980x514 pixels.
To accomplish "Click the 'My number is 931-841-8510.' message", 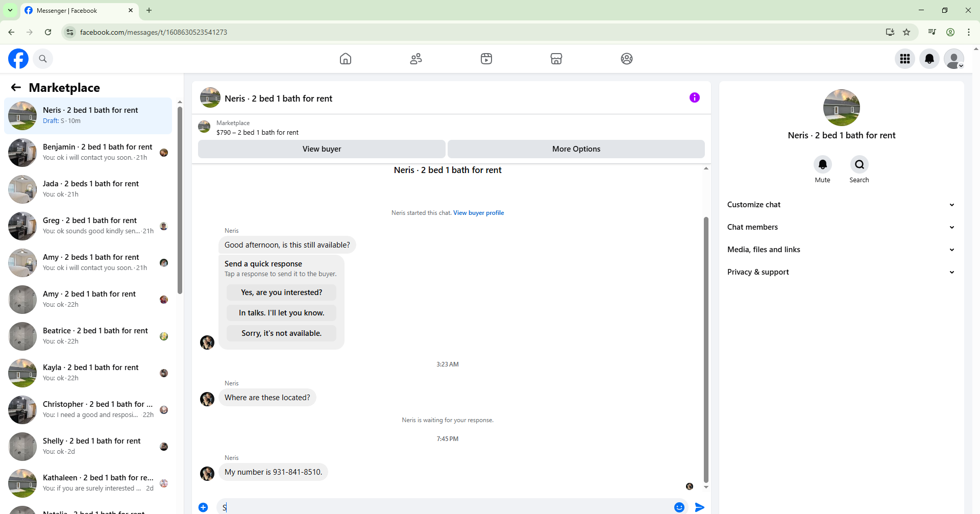I will [x=273, y=472].
